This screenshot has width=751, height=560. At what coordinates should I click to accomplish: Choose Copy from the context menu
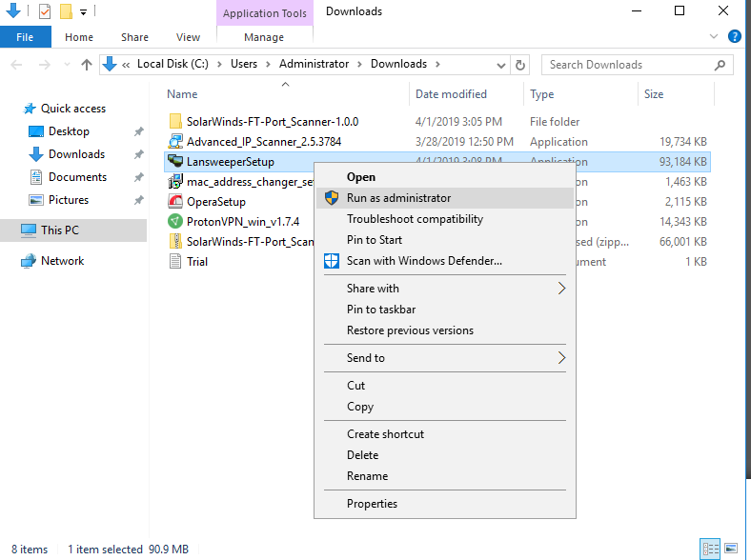(x=444, y=407)
